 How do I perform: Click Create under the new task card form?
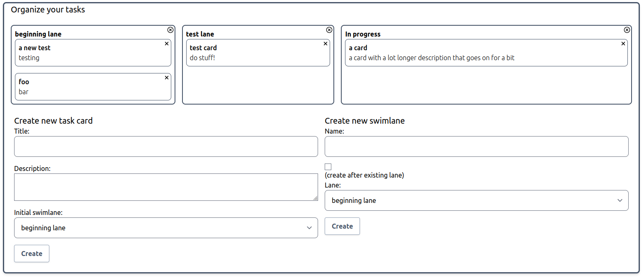32,253
